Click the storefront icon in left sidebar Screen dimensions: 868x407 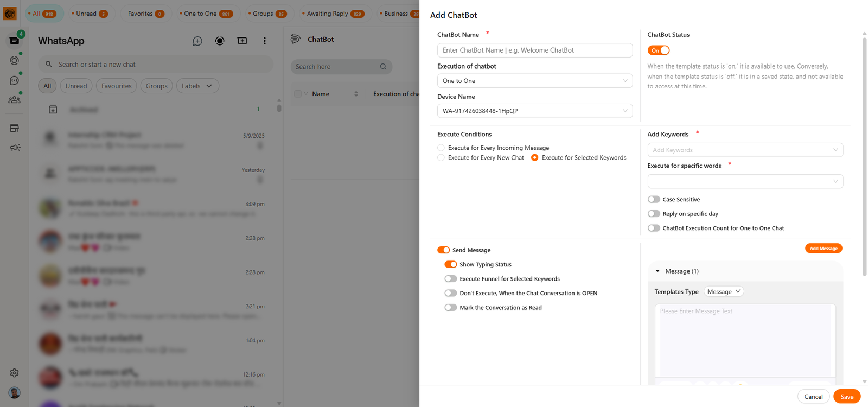[15, 128]
